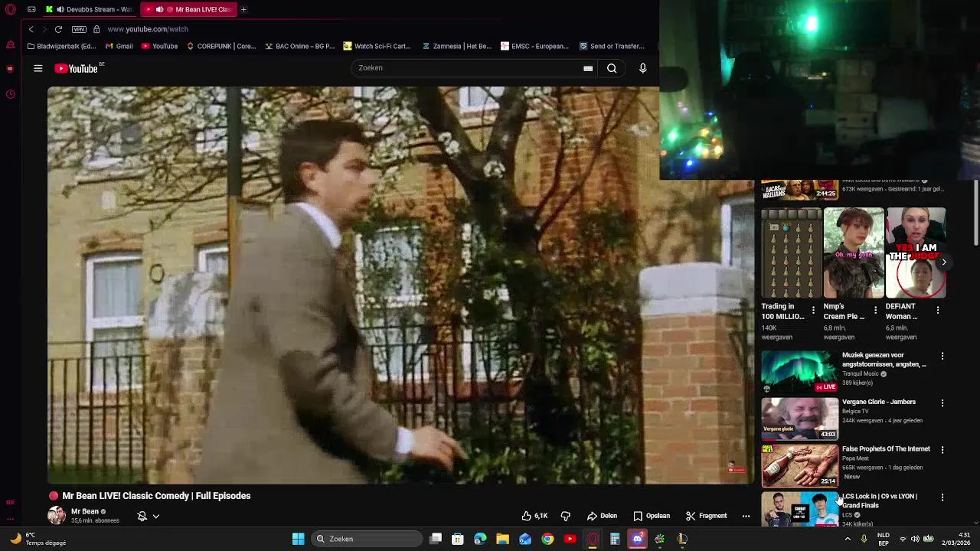
Task: Open the Windows Start button
Action: (298, 539)
